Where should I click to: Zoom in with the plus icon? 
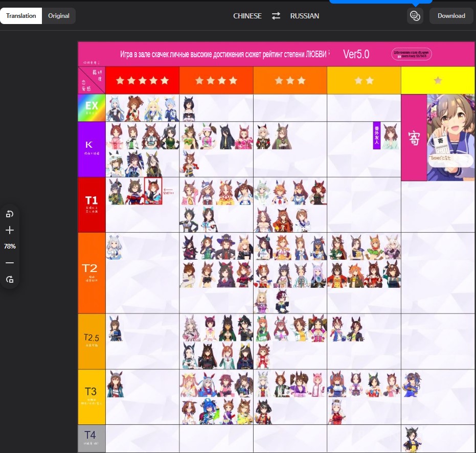coord(10,230)
